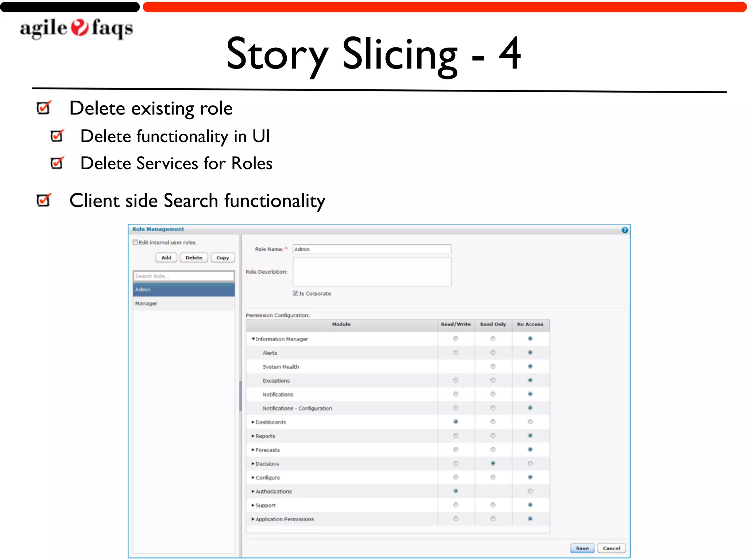The width and height of the screenshot is (747, 560).
Task: Select the Manager role in list
Action: pyautogui.click(x=183, y=303)
